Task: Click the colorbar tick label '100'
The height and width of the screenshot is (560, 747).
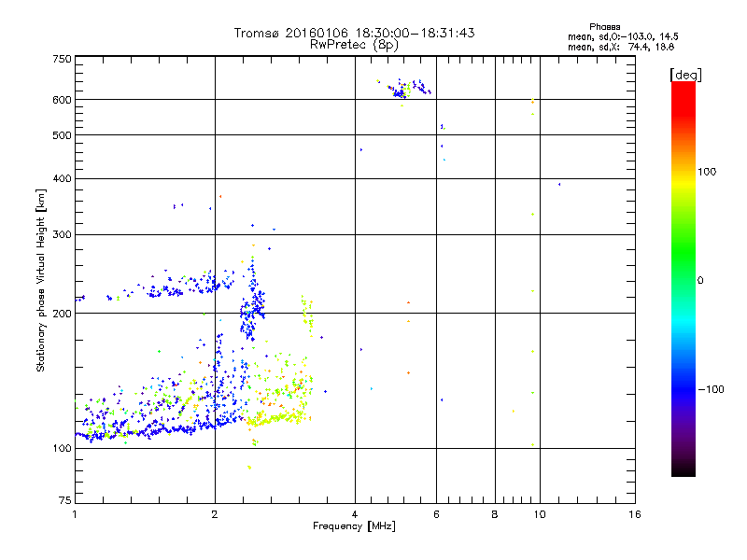Action: click(x=707, y=172)
